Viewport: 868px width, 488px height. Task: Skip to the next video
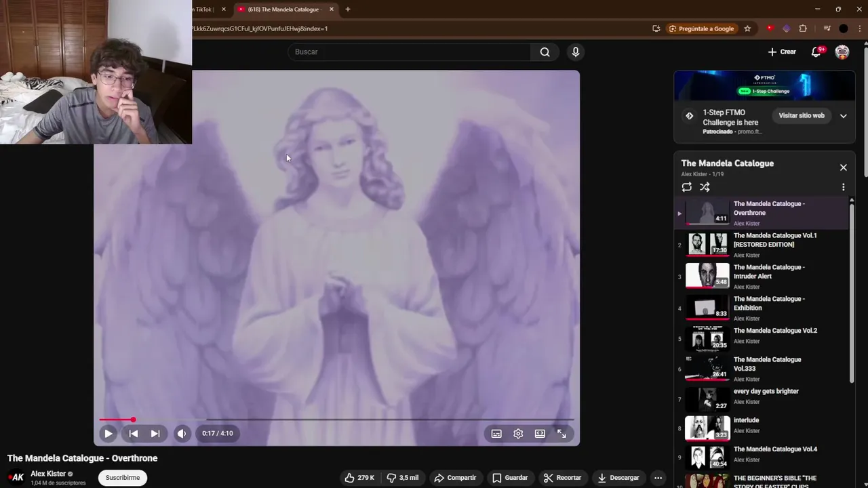pos(155,434)
